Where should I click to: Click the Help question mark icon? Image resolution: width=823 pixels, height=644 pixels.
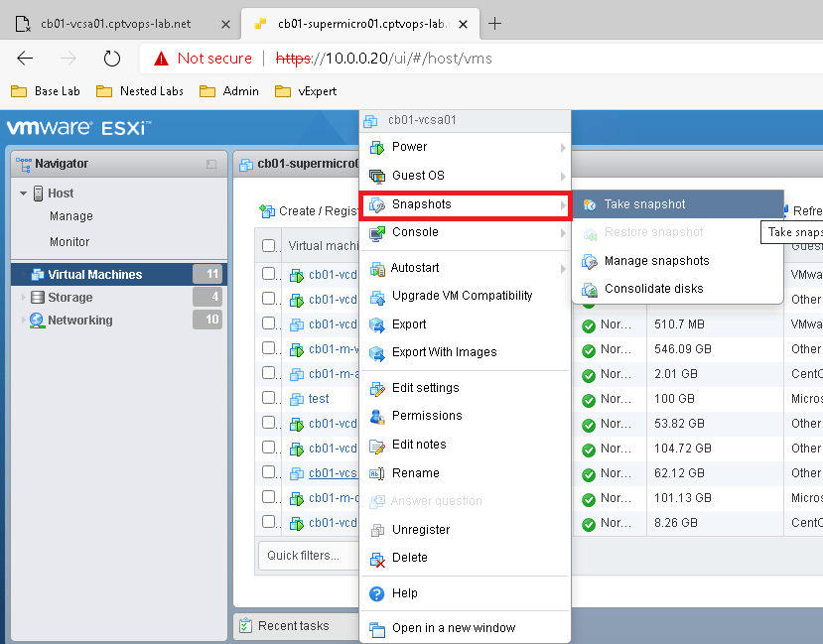click(x=376, y=593)
